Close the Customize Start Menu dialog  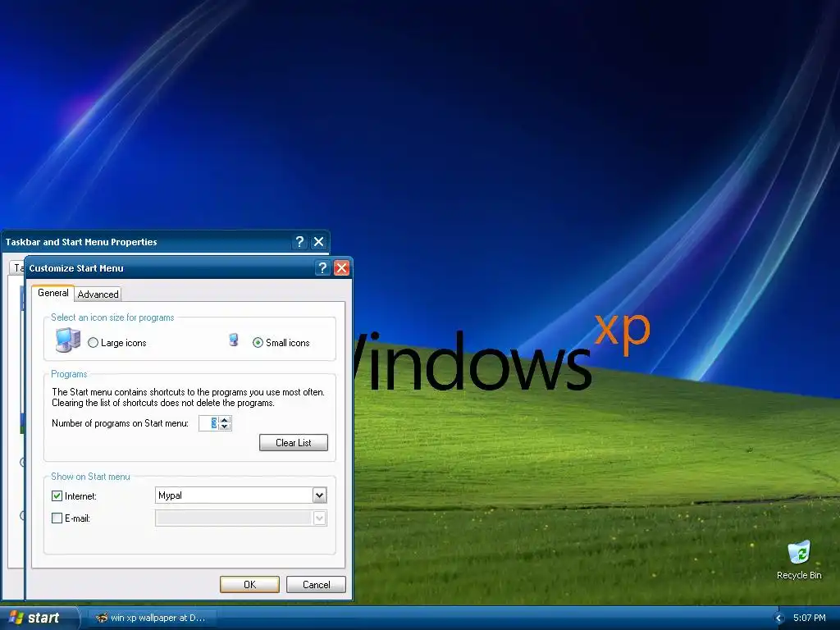[341, 268]
